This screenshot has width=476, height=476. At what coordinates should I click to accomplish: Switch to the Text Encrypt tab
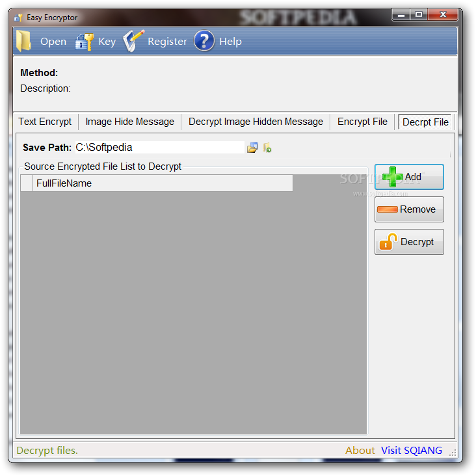45,122
